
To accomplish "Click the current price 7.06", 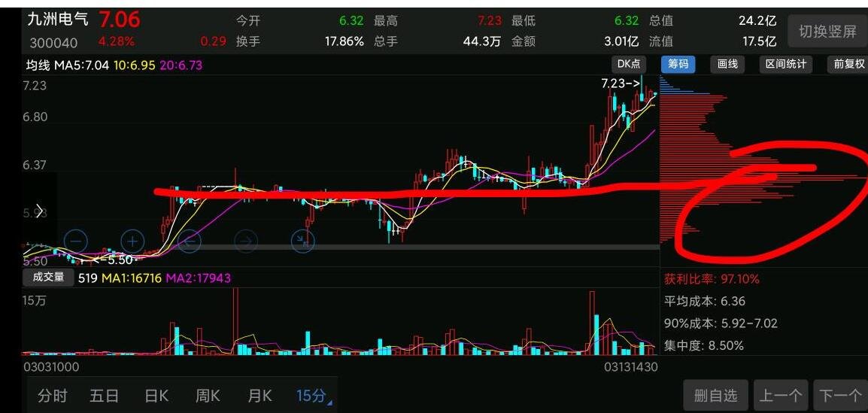I will (120, 20).
